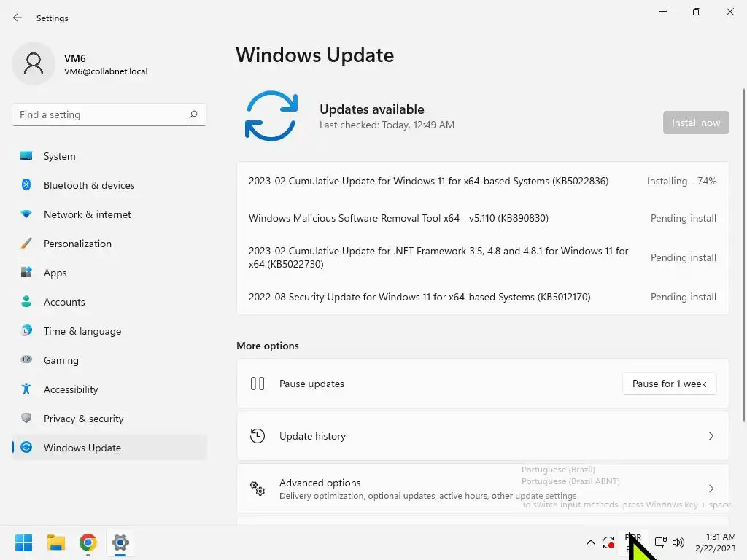Click the gears icon beside Advanced options
The image size is (747, 560).
point(258,488)
